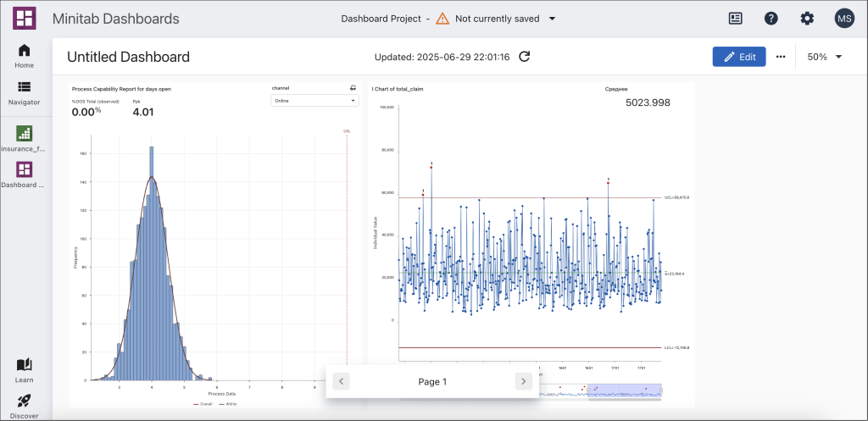Click the Updated timestamp text
868x421 pixels.
442,57
